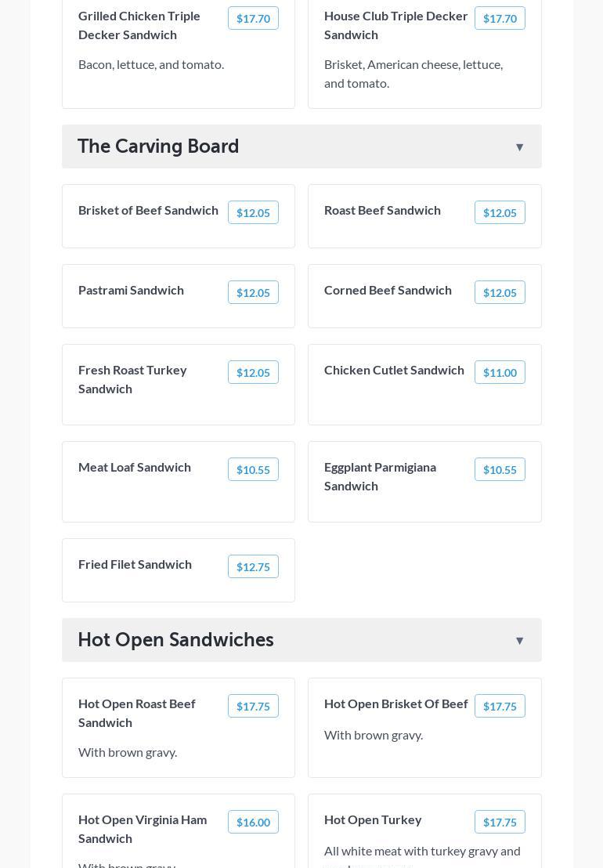Add Brisket of Beef Sandwich $12.05

point(253,213)
